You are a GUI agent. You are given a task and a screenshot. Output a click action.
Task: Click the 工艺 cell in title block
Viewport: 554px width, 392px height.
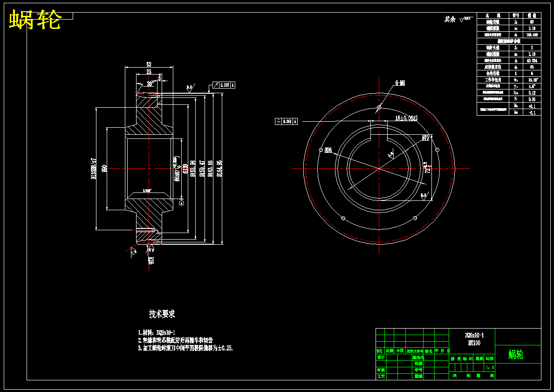coord(381,377)
